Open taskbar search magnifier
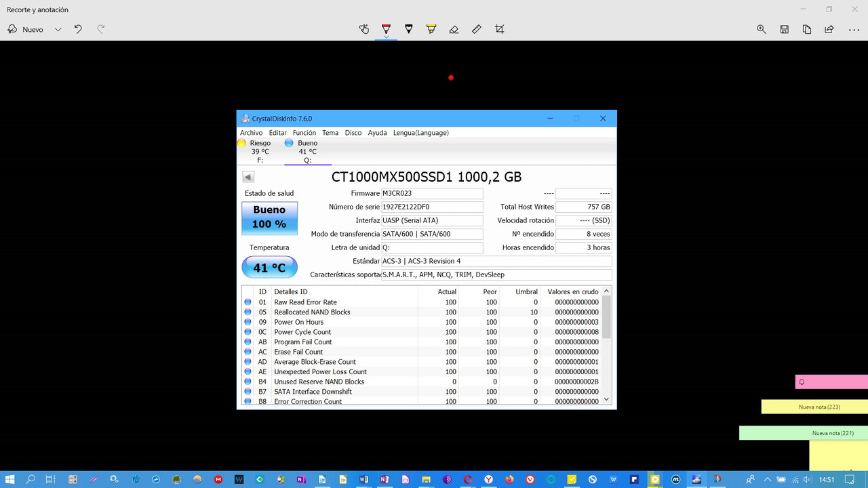This screenshot has height=488, width=868. (x=31, y=479)
